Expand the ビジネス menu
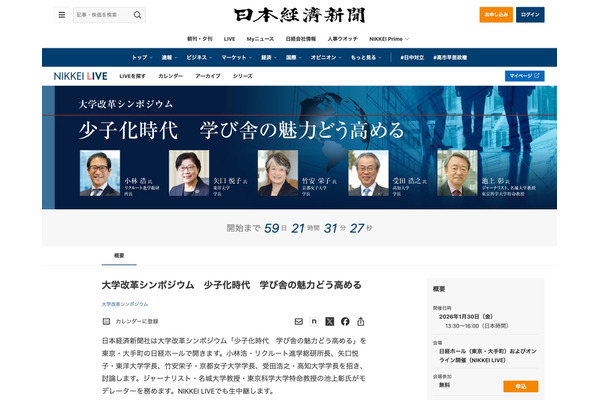Viewport: 600px width, 400px height. (199, 57)
